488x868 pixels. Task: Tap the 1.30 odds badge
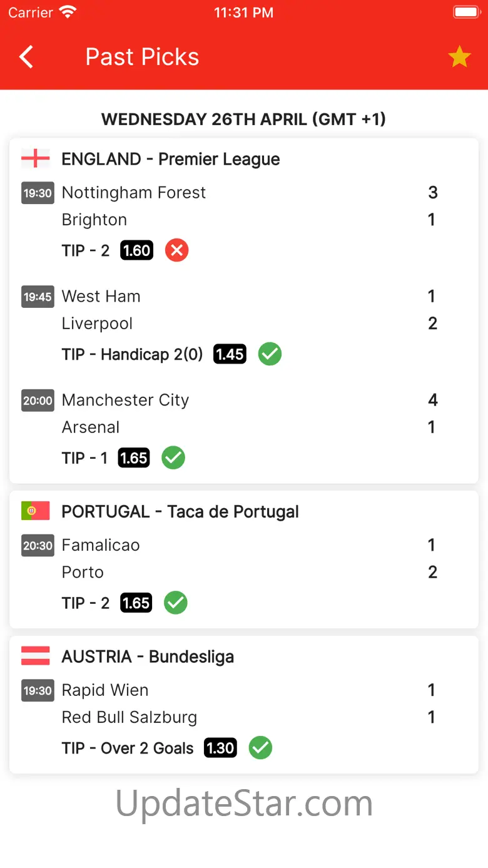(x=220, y=748)
